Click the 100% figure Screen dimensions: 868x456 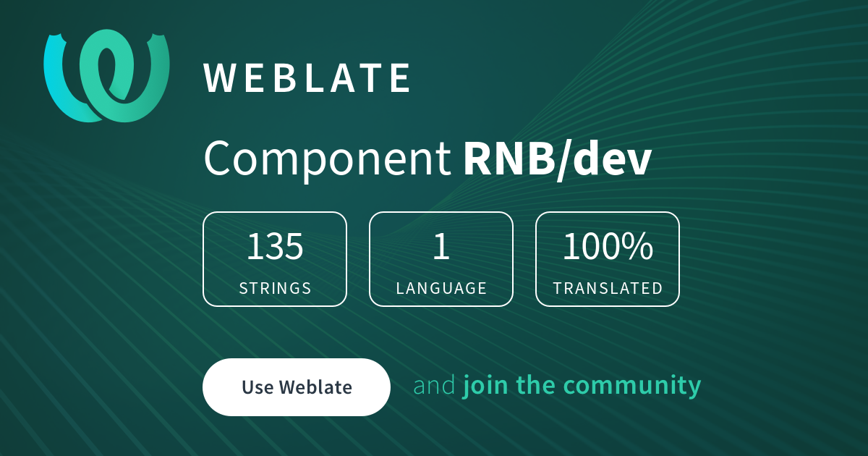pos(608,247)
